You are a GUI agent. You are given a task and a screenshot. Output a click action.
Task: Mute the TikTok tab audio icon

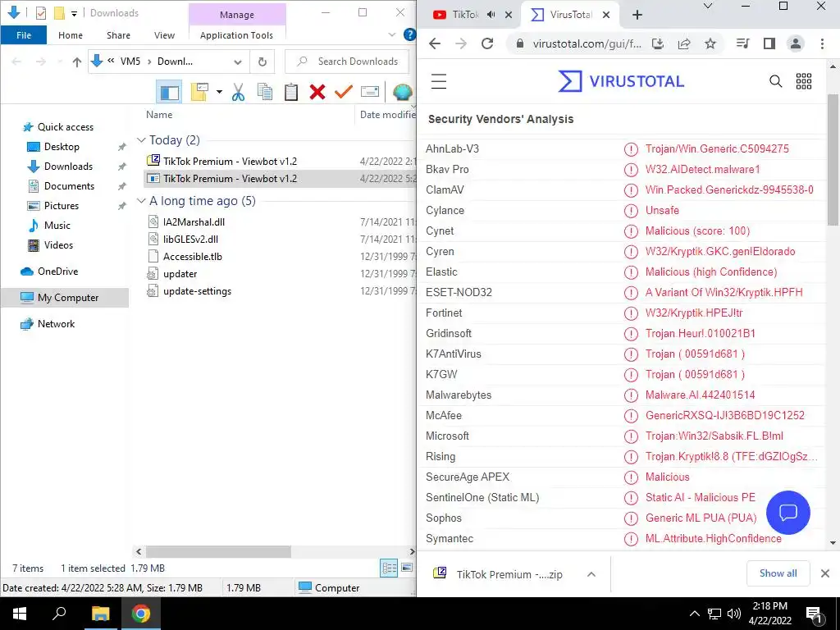click(x=491, y=15)
